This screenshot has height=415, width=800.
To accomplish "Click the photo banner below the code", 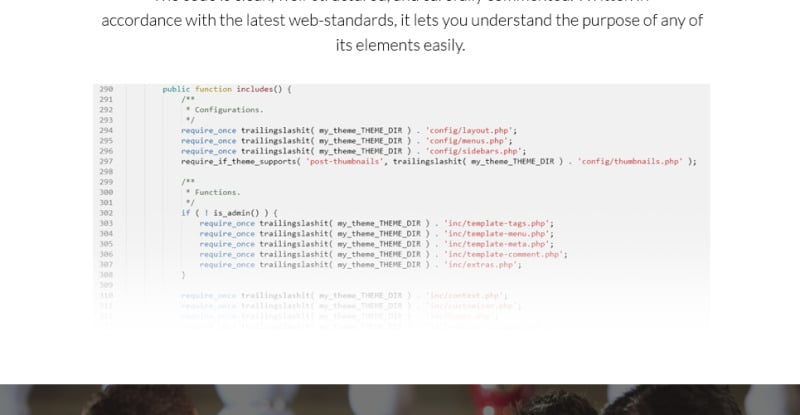I will (x=400, y=400).
